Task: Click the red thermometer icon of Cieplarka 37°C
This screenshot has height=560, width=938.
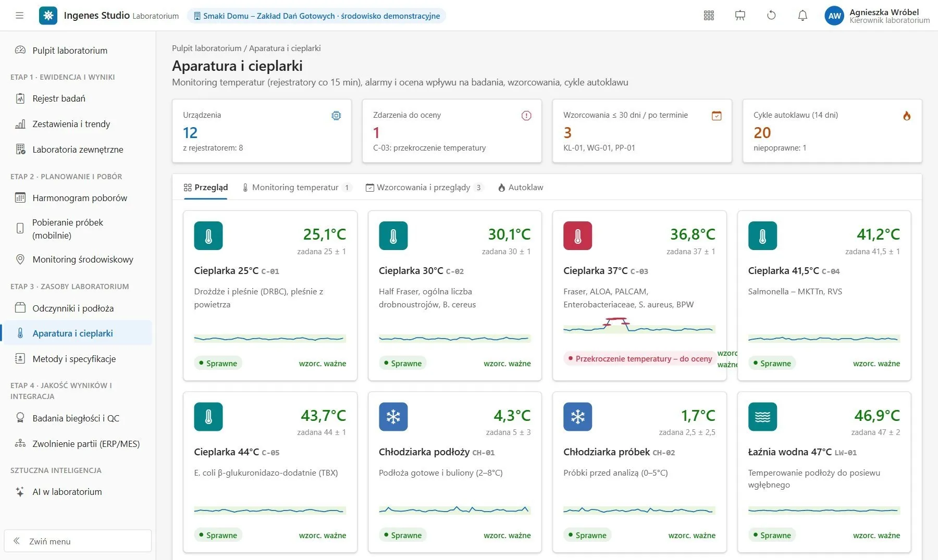Action: coord(577,236)
